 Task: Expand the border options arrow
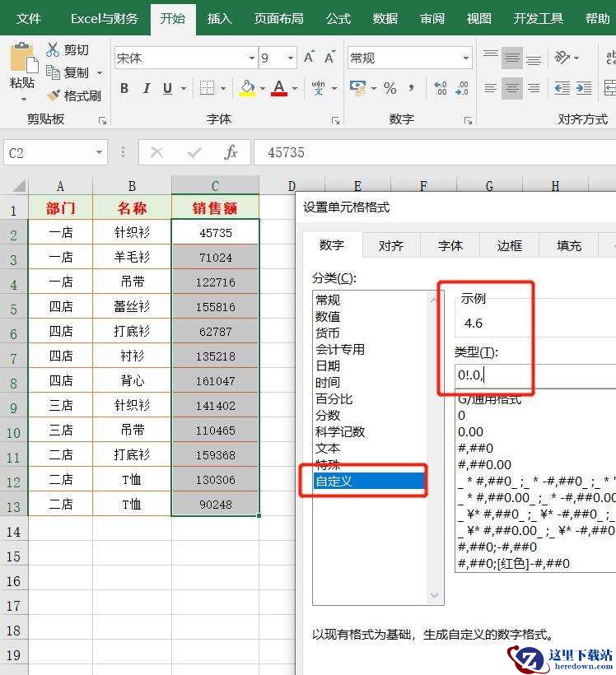pyautogui.click(x=223, y=88)
